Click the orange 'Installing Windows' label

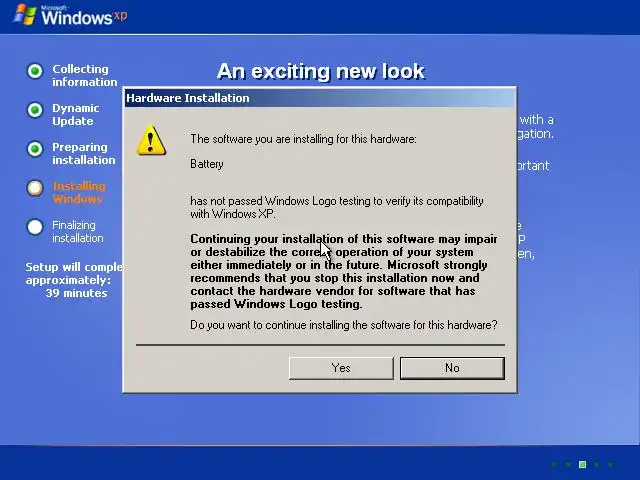pyautogui.click(x=79, y=193)
